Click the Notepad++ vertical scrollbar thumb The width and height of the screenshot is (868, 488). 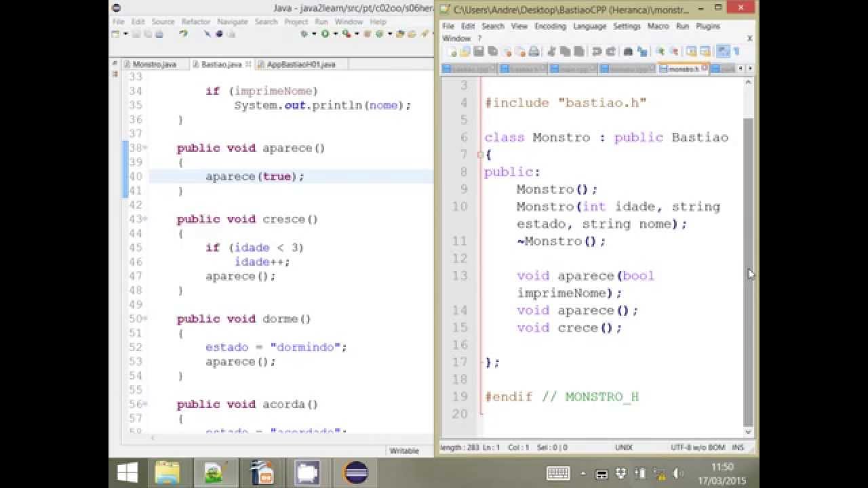pyautogui.click(x=749, y=271)
